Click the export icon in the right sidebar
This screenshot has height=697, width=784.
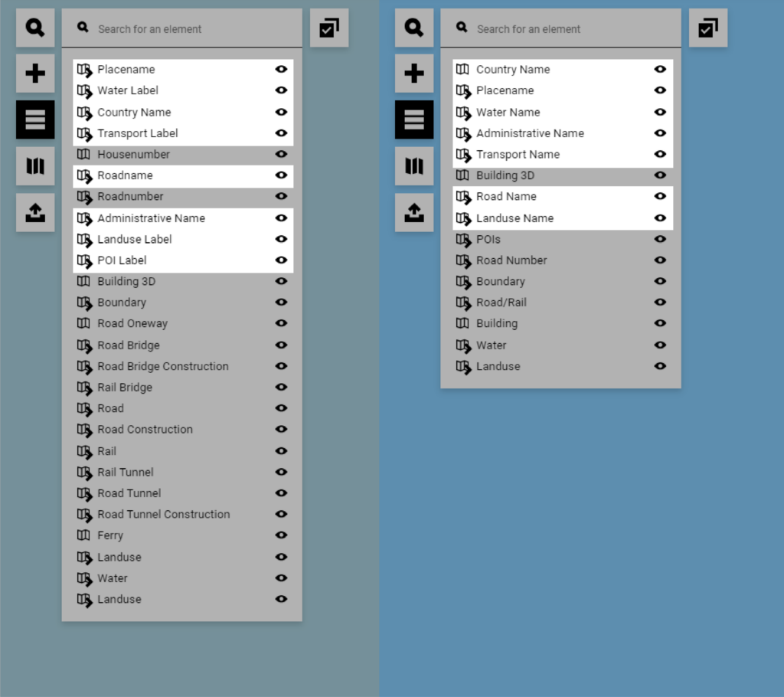[x=413, y=212]
